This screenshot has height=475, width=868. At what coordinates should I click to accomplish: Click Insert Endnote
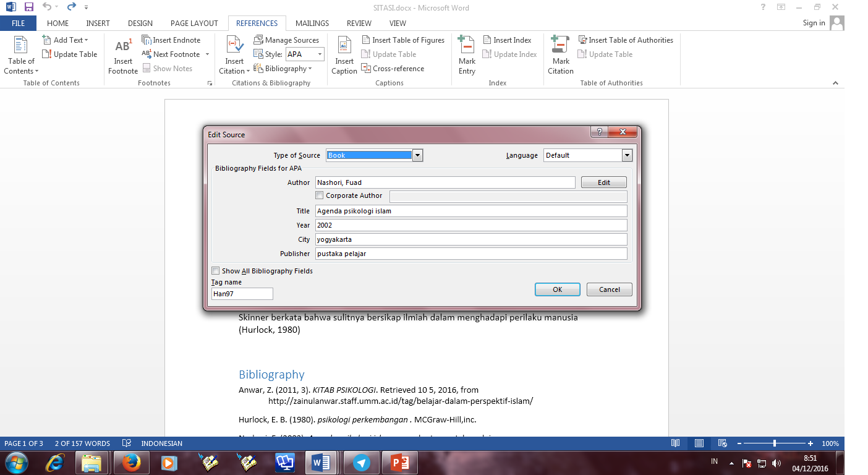click(x=171, y=40)
